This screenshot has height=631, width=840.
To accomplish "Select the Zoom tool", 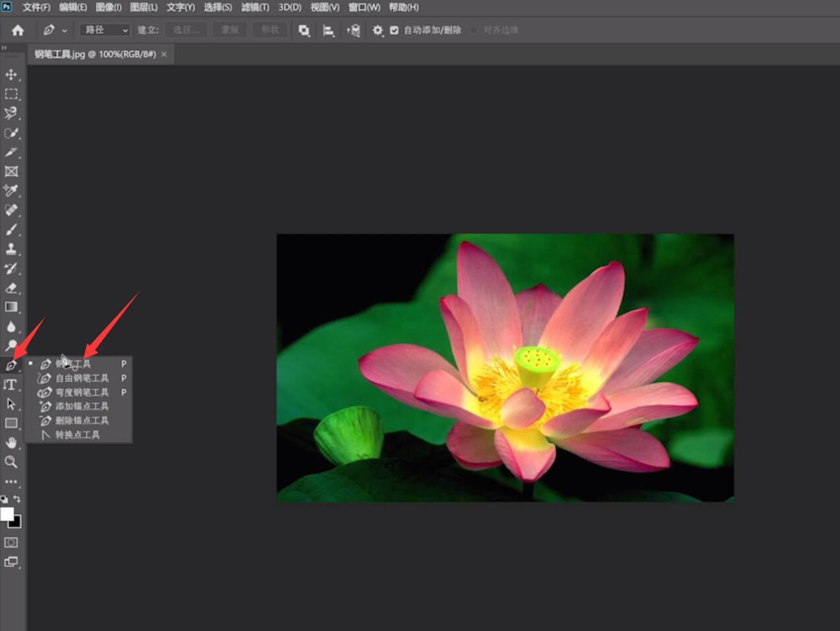I will [x=11, y=462].
